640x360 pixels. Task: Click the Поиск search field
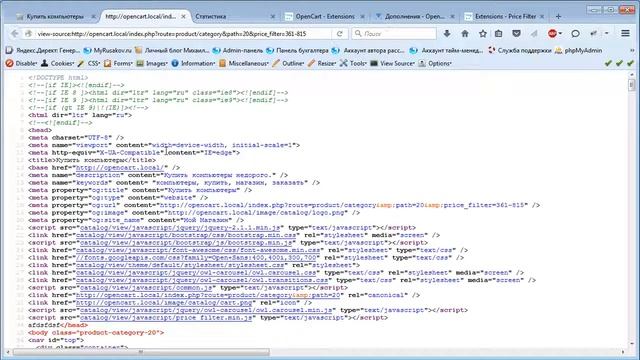(394, 33)
